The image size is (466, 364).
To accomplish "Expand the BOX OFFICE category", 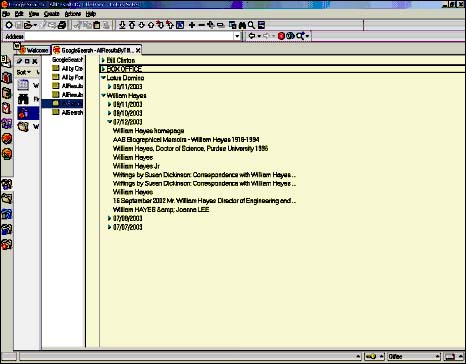I will click(x=103, y=69).
